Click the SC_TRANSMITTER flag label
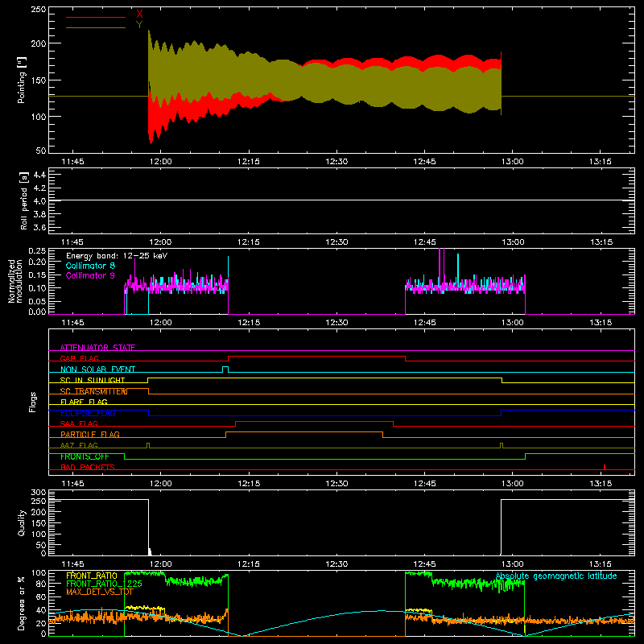 click(93, 391)
